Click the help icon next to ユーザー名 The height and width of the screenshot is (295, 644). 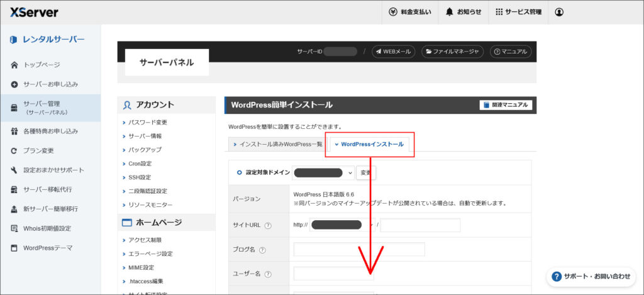pos(268,274)
